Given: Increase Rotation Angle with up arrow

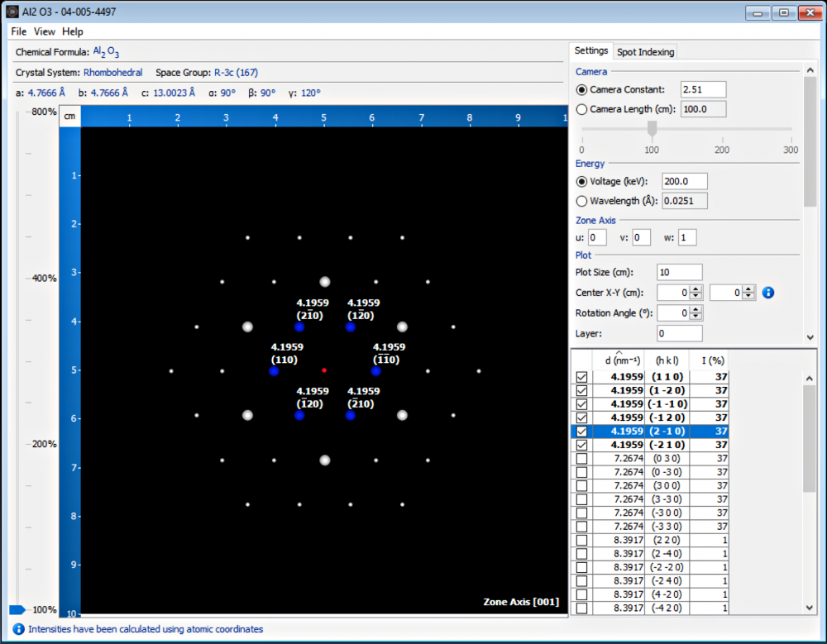Looking at the screenshot, I should pos(696,309).
